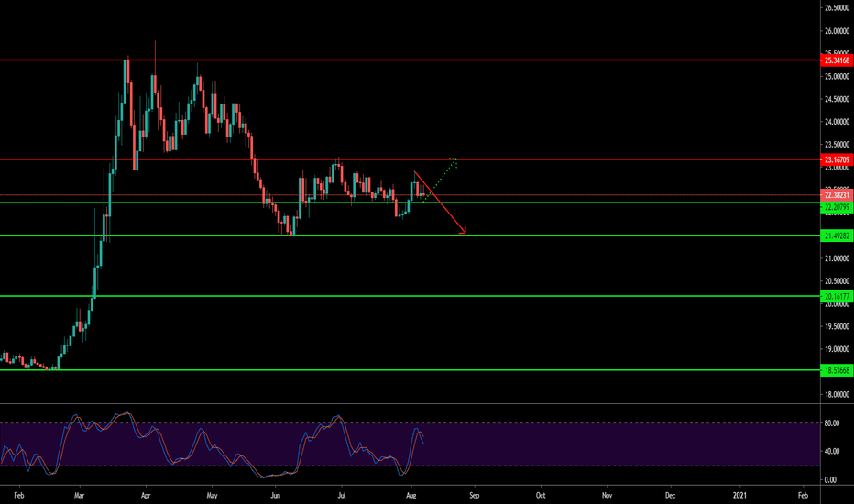The width and height of the screenshot is (854, 504).
Task: Click the 21.49282 green price label
Action: point(836,236)
